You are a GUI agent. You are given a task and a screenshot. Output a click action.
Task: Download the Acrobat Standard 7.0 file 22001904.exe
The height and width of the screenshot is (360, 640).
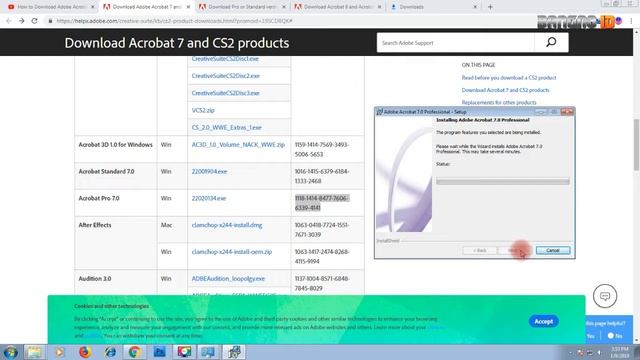209,171
